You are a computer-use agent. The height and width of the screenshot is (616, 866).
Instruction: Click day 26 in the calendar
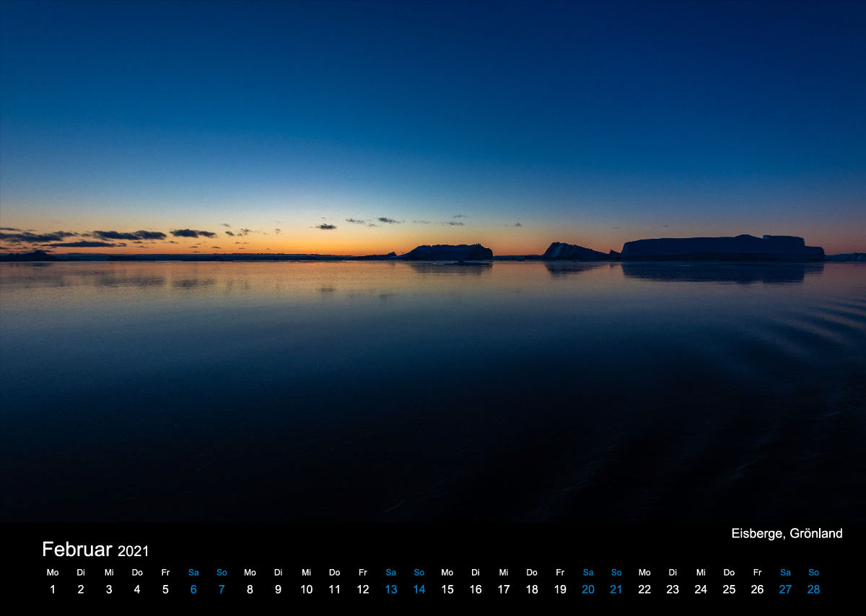[757, 589]
